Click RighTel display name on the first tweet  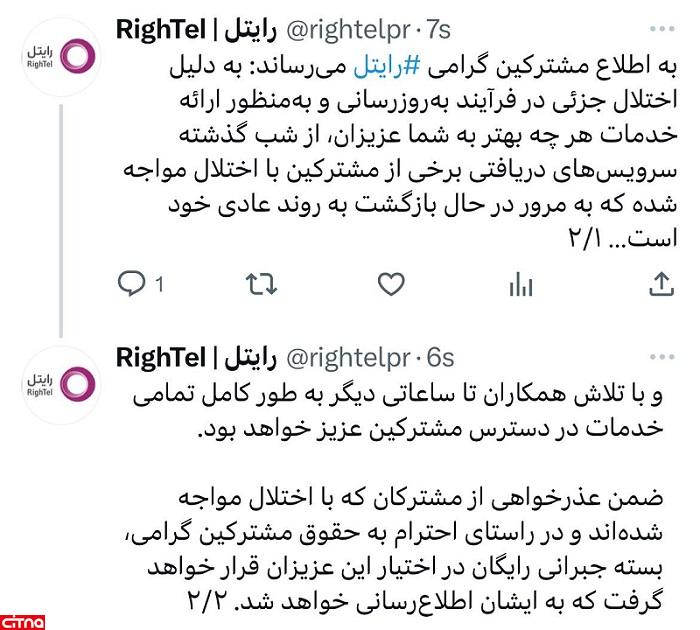pyautogui.click(x=196, y=30)
